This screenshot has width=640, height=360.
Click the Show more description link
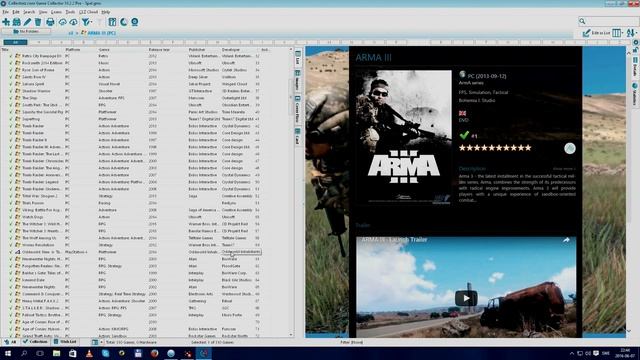(x=564, y=169)
